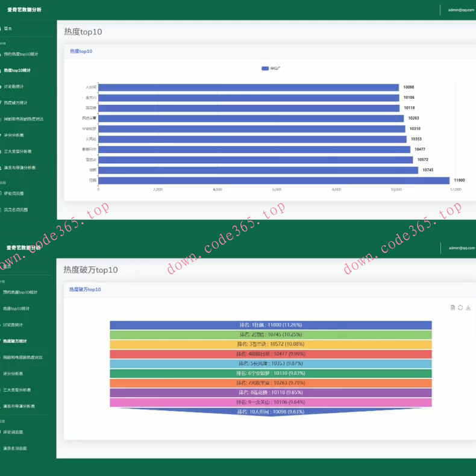Click the red funnel segment 10477 (9.99%)
Screen dimensions: 476x476
[x=271, y=354]
